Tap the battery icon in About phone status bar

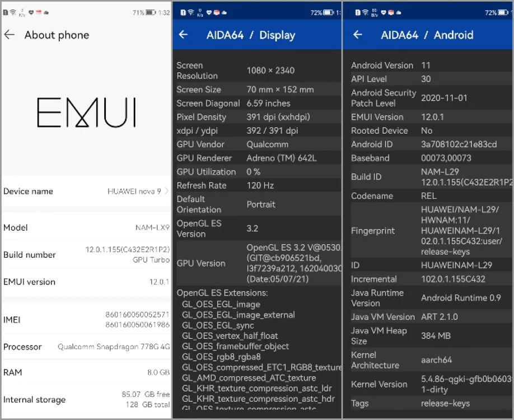point(151,12)
